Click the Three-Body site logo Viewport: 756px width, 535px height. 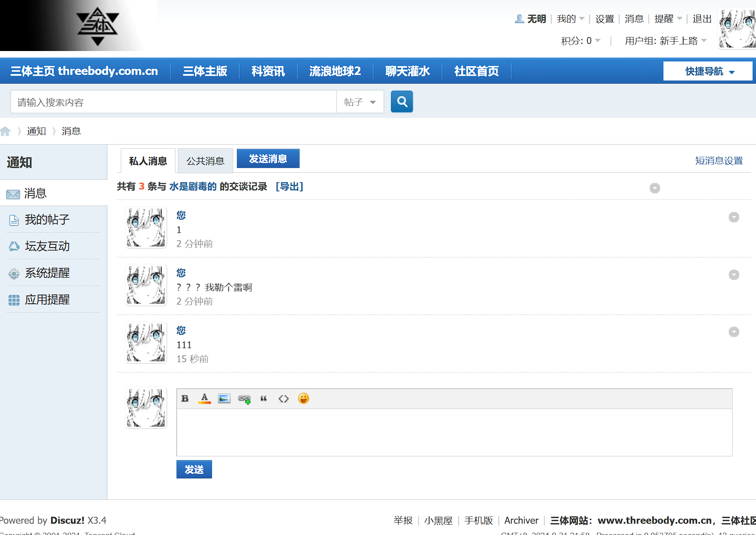pos(97,26)
